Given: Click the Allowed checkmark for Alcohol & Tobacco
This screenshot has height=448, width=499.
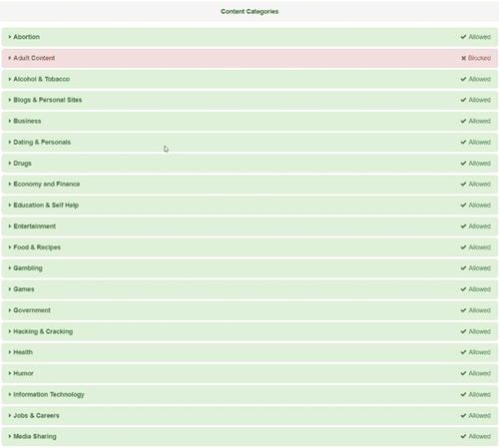Looking at the screenshot, I should (463, 79).
